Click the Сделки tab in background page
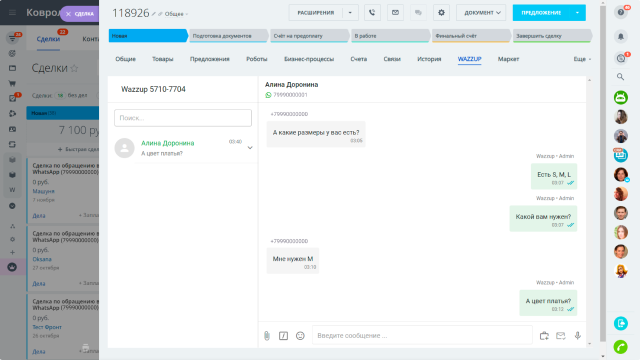The image size is (640, 360). click(x=48, y=39)
